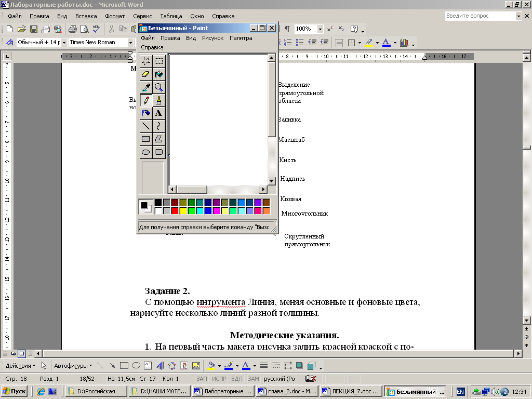Open the Действия dropdown menu

point(20,366)
